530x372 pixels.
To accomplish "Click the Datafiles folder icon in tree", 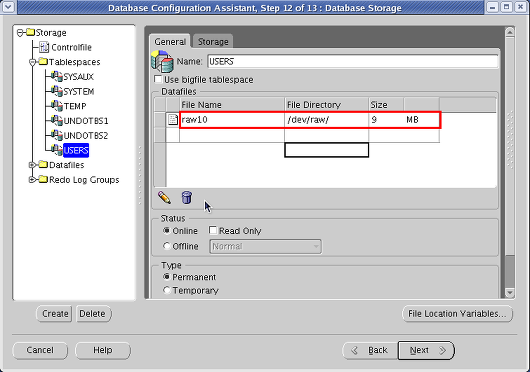I will 43,165.
